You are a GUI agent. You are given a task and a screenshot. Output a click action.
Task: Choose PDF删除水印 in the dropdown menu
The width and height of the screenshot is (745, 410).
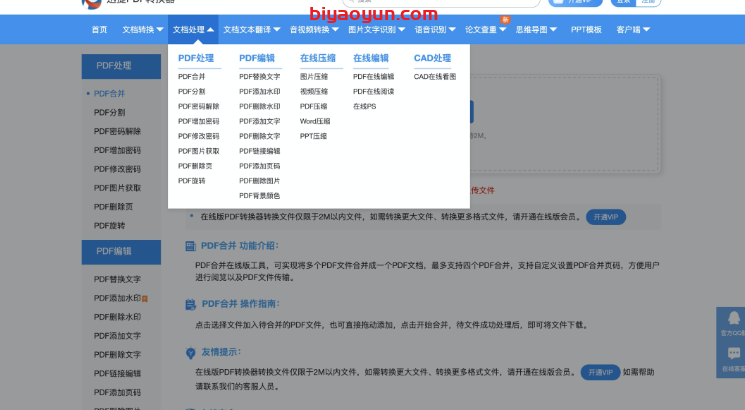tap(259, 106)
